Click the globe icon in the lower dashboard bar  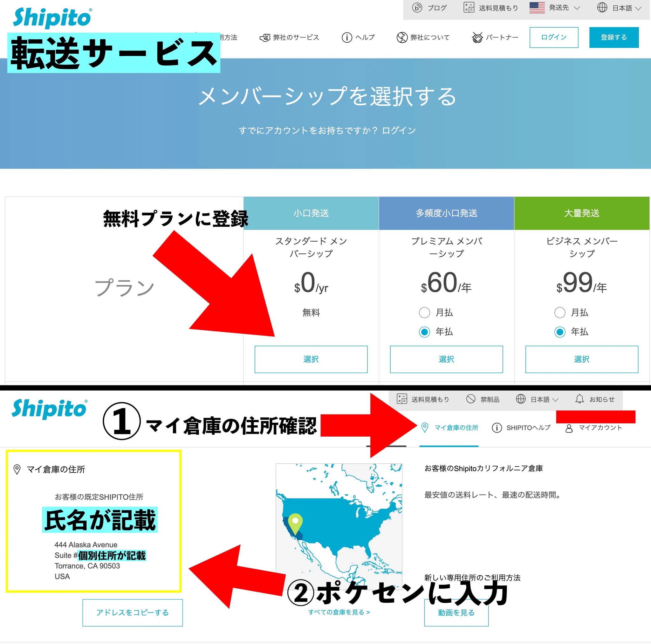click(521, 399)
